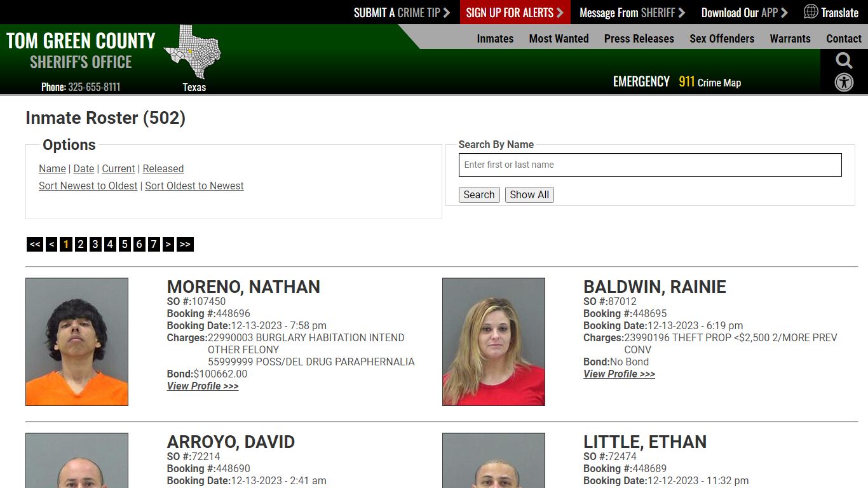Screen dimensions: 868x488
Task: Go to page 6
Action: tap(139, 244)
